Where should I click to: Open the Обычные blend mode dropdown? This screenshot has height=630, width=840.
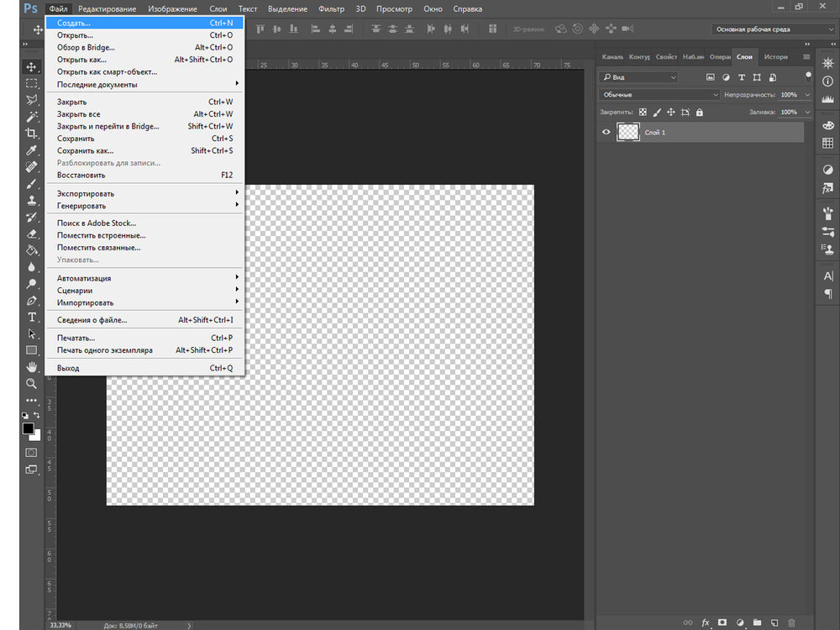pos(659,95)
